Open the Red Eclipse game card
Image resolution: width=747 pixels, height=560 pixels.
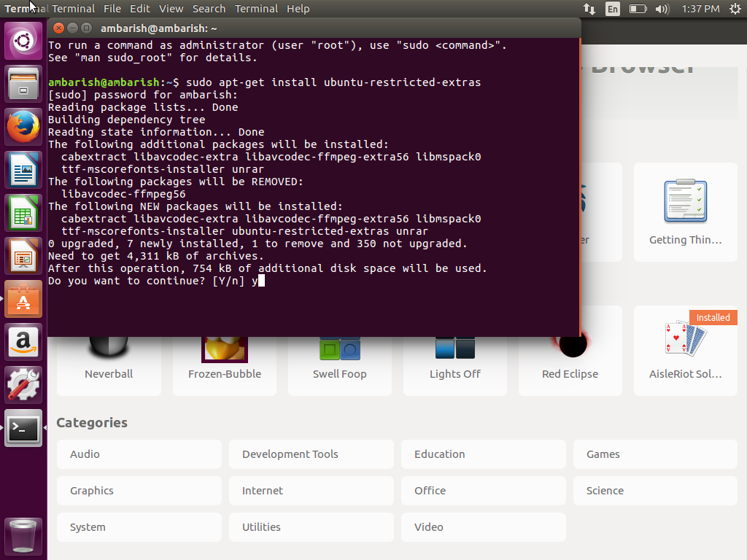570,366
